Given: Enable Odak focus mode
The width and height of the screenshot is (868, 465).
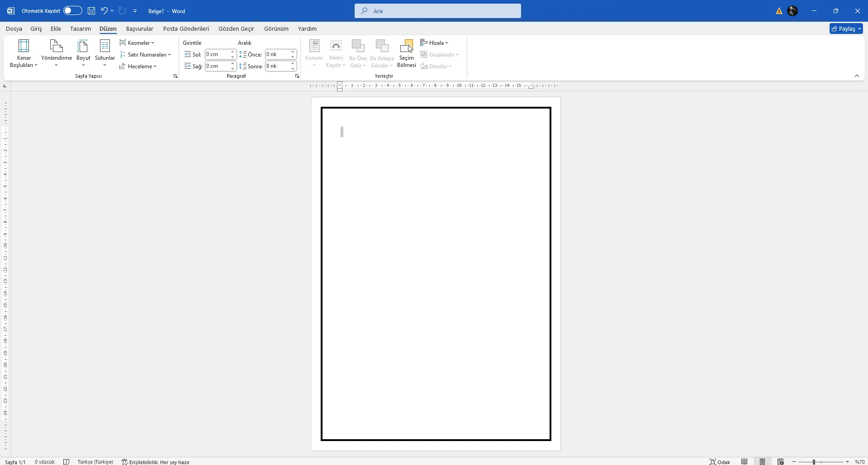Looking at the screenshot, I should [720, 462].
